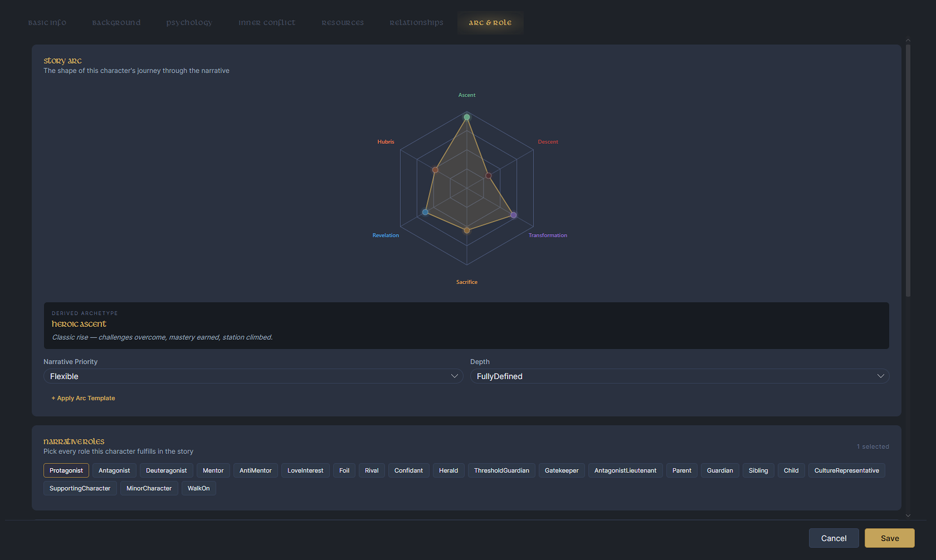Viewport: 936px width, 560px height.
Task: Select the green Ascent radar handle
Action: tap(467, 117)
